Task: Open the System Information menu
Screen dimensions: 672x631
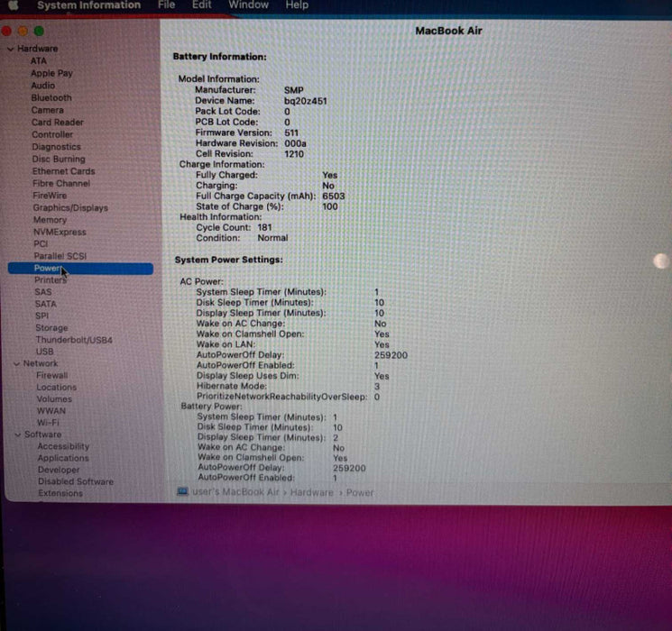Action: pos(88,5)
